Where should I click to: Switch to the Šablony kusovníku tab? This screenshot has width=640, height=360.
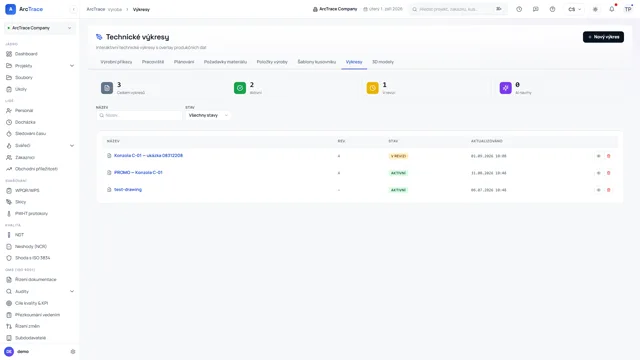317,62
